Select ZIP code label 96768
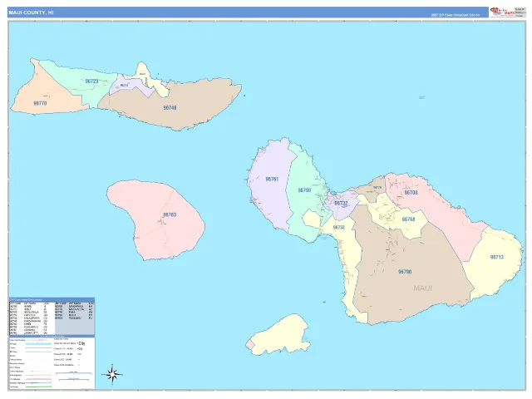This screenshot has width=532, height=399. (x=408, y=219)
